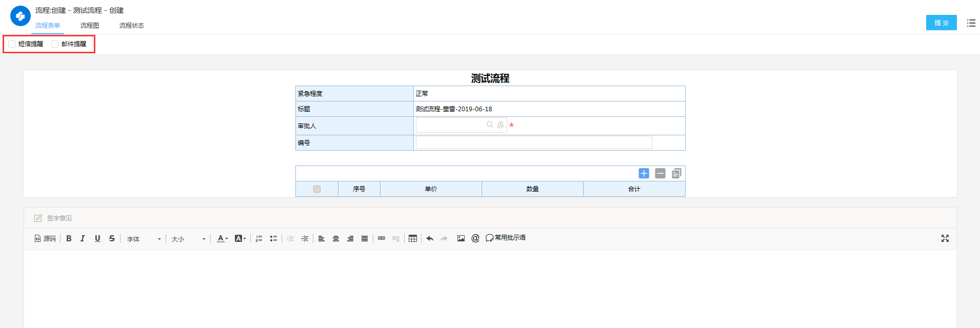Viewport: 980px width, 328px height.
Task: Open the 字体 font dropdown
Action: point(144,239)
